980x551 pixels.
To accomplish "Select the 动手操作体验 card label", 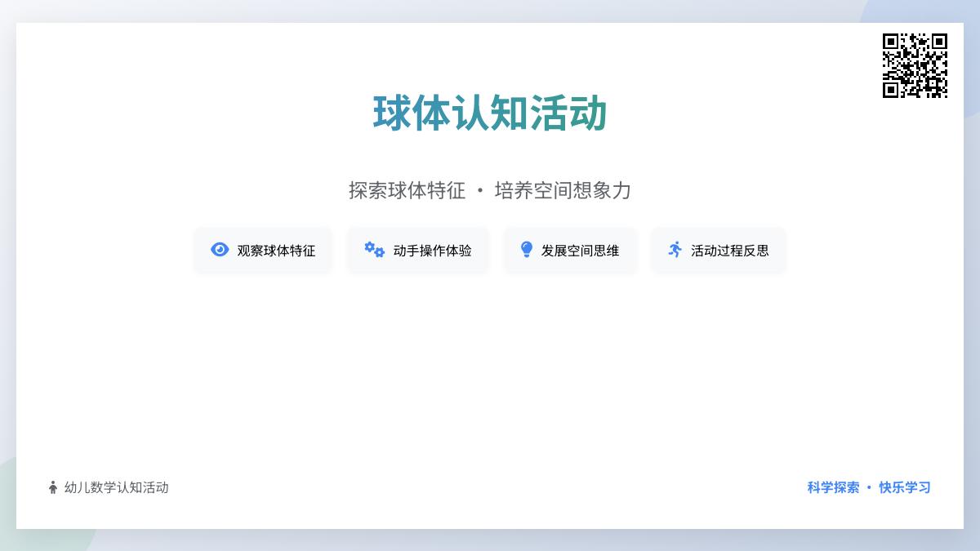I will click(x=432, y=251).
